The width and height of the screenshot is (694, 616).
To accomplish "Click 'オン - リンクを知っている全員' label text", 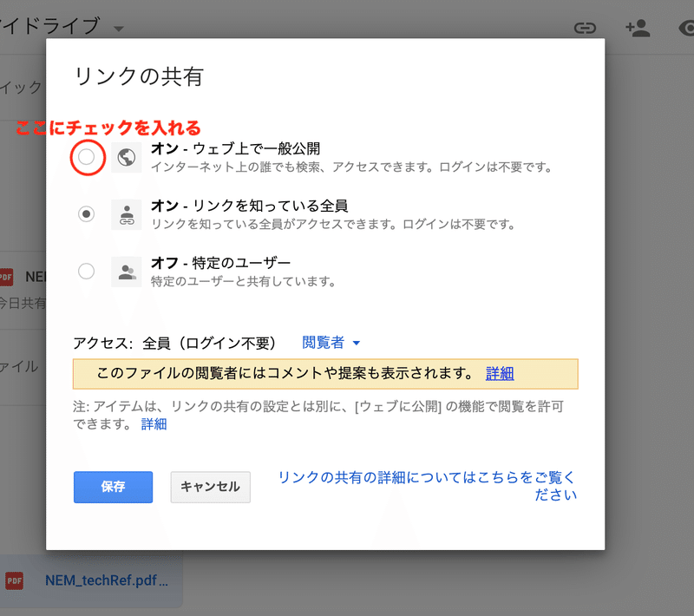I will pos(249,206).
